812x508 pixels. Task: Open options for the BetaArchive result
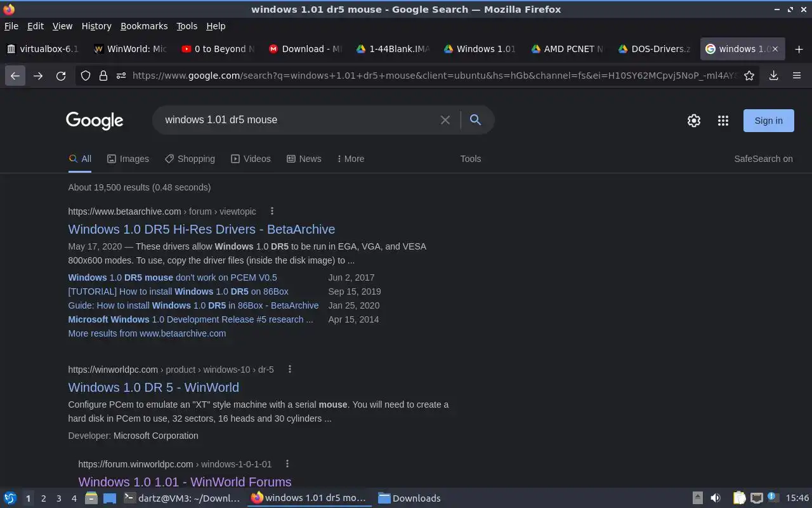272,211
